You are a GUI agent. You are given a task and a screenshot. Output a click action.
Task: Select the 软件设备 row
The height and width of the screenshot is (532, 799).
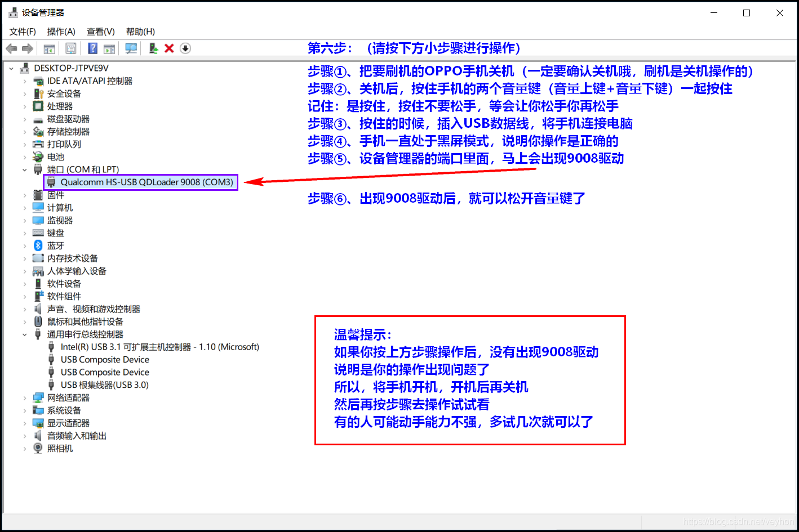click(x=64, y=284)
